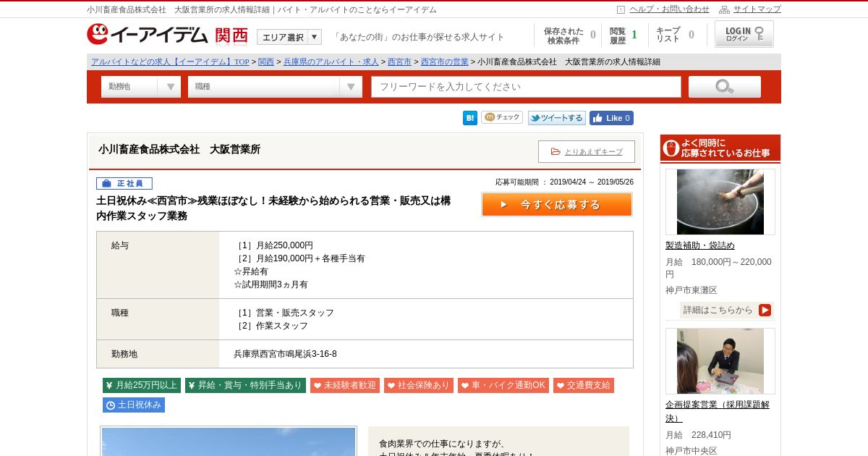Click the 交通費支給 tag

coord(584,385)
